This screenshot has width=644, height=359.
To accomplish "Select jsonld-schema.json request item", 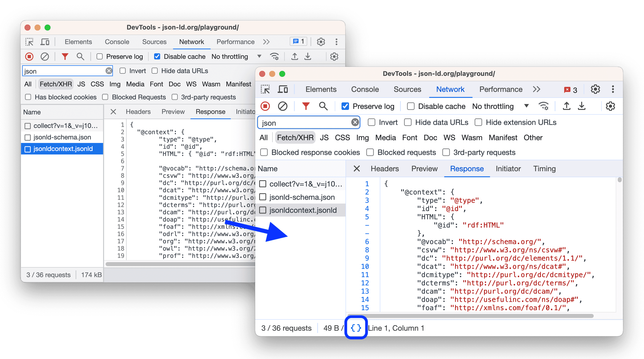I will (302, 198).
